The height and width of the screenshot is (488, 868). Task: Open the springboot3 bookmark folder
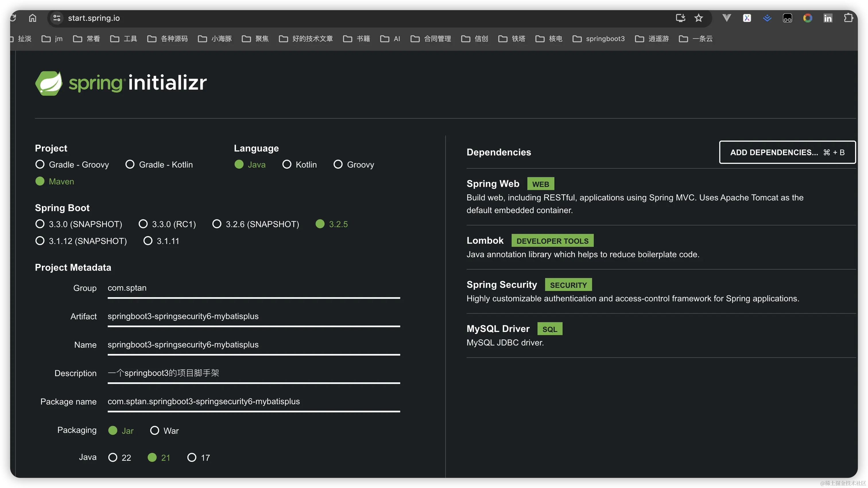pos(598,39)
